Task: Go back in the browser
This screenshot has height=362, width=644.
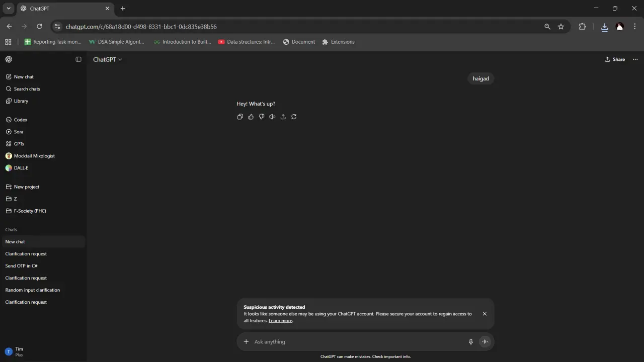Action: pyautogui.click(x=9, y=27)
